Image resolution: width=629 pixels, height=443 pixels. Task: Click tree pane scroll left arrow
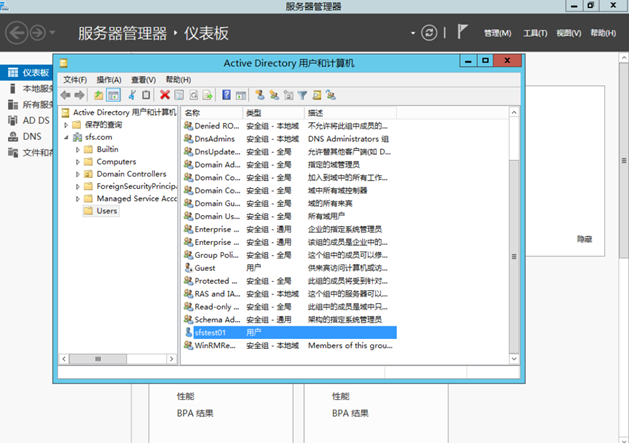[64, 359]
